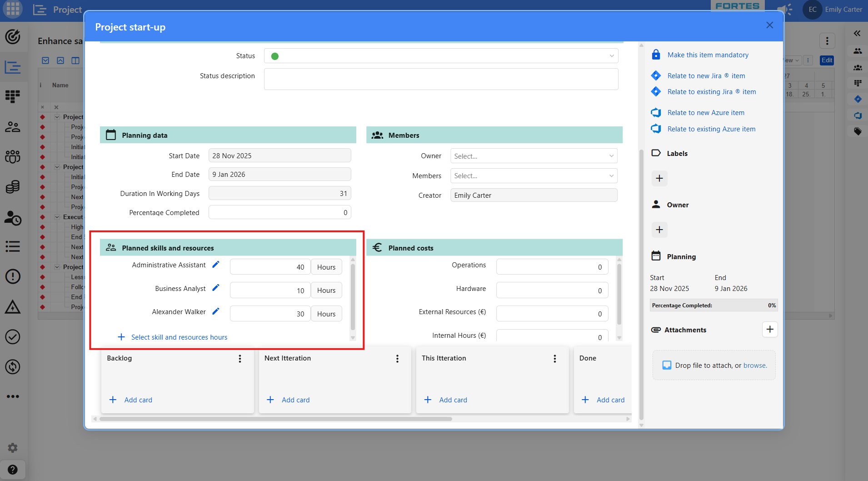868x481 pixels.
Task: Edit the Administrative Assistant skill with pencil icon
Action: (x=216, y=265)
